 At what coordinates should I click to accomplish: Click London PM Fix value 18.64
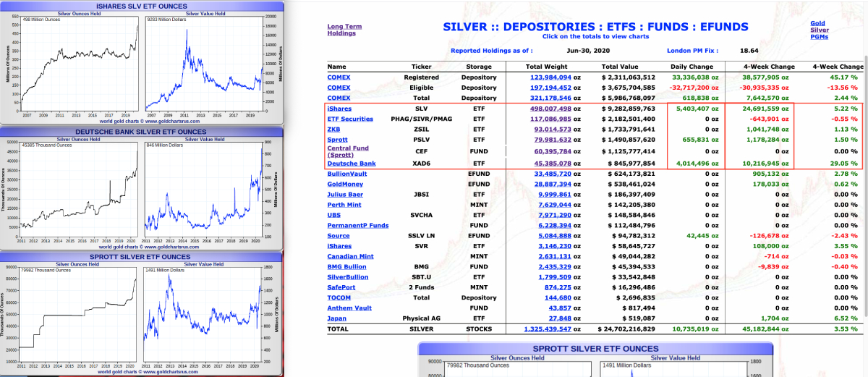(x=749, y=51)
